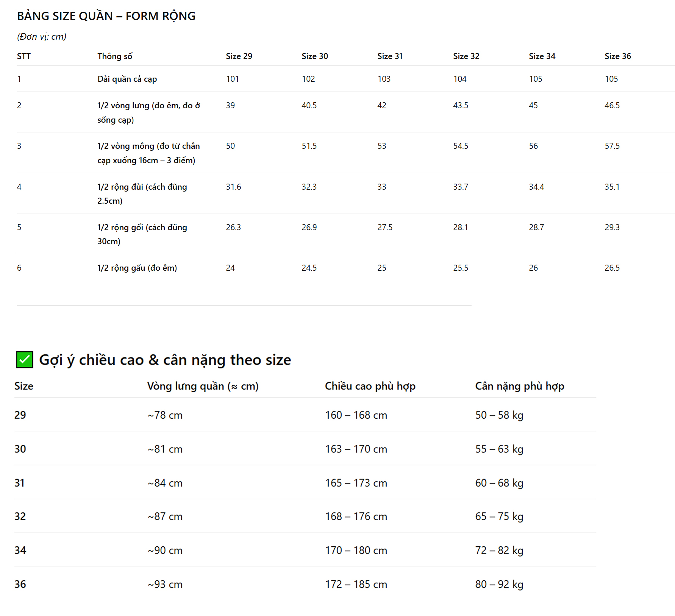Select the "Thông số" column header

pyautogui.click(x=115, y=56)
